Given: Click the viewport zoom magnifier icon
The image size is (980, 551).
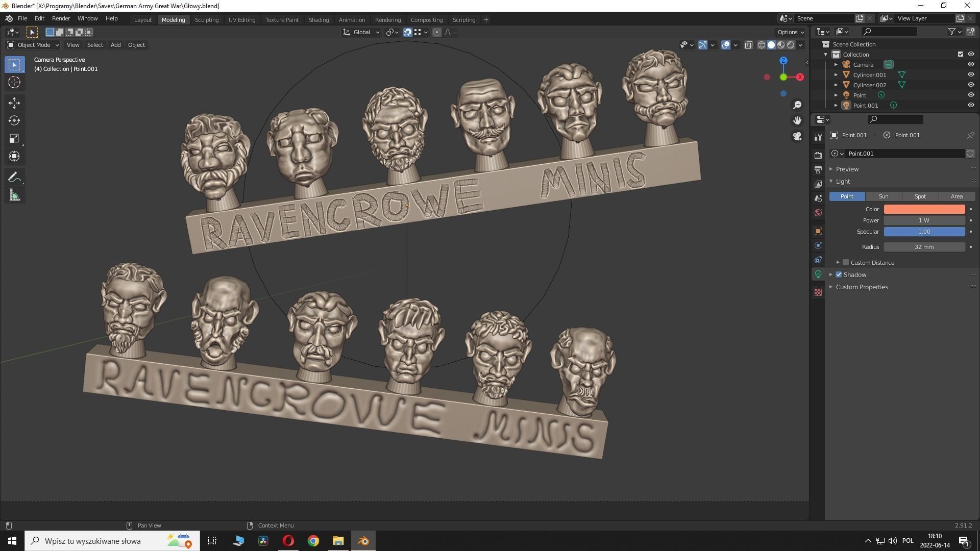Looking at the screenshot, I should (797, 105).
